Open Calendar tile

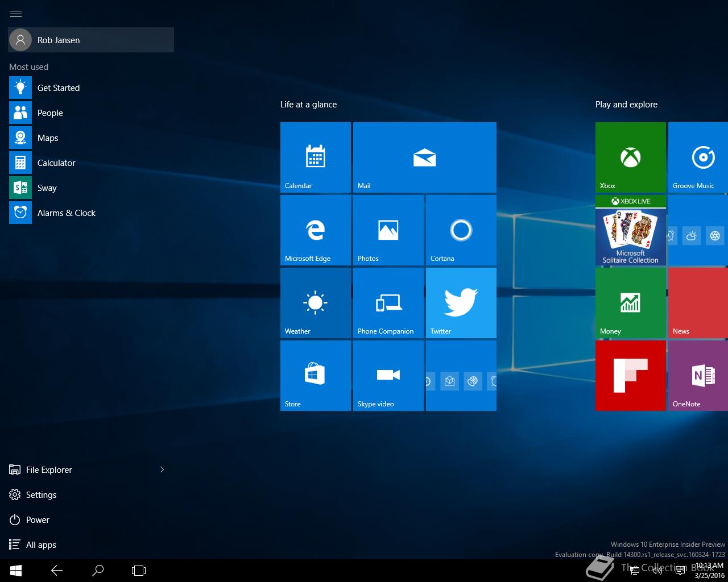316,157
